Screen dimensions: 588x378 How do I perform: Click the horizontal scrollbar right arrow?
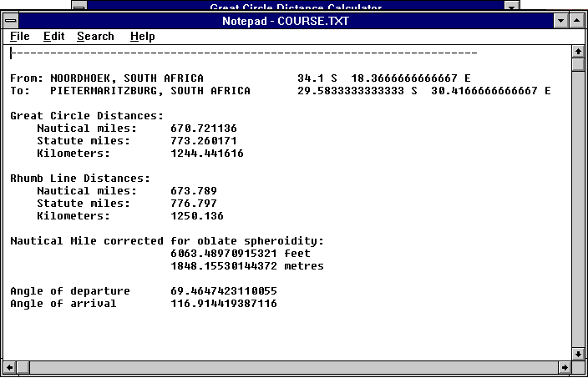tap(564, 367)
